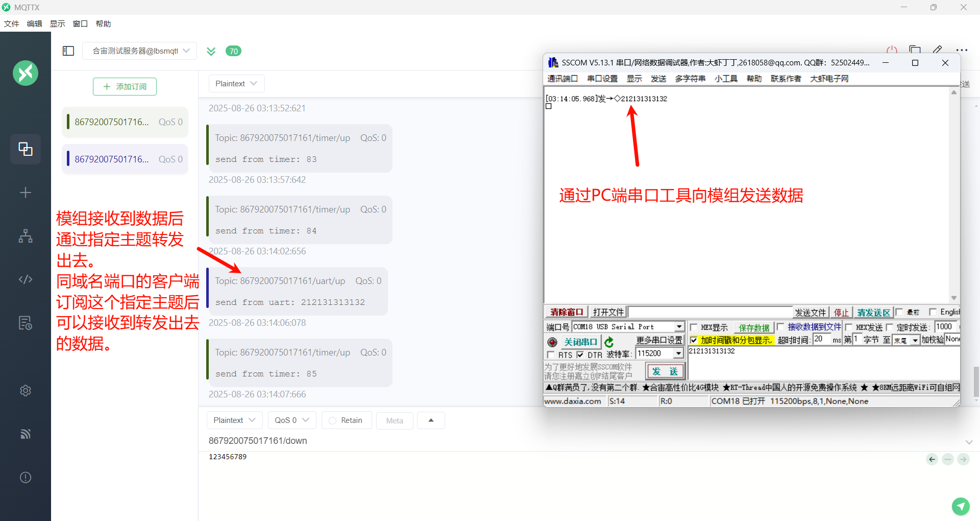Open the three-dot more menu
980x521 pixels.
tap(962, 50)
